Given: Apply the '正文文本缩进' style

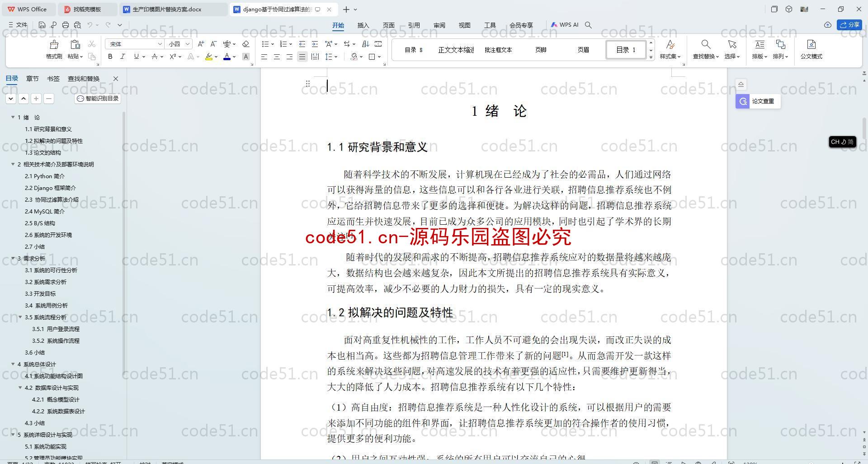Looking at the screenshot, I should click(x=456, y=50).
